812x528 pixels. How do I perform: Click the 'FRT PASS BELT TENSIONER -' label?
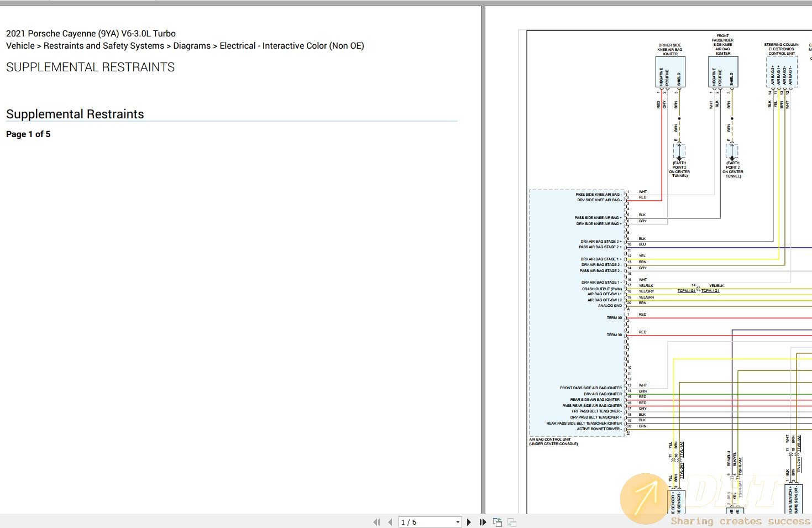click(596, 411)
